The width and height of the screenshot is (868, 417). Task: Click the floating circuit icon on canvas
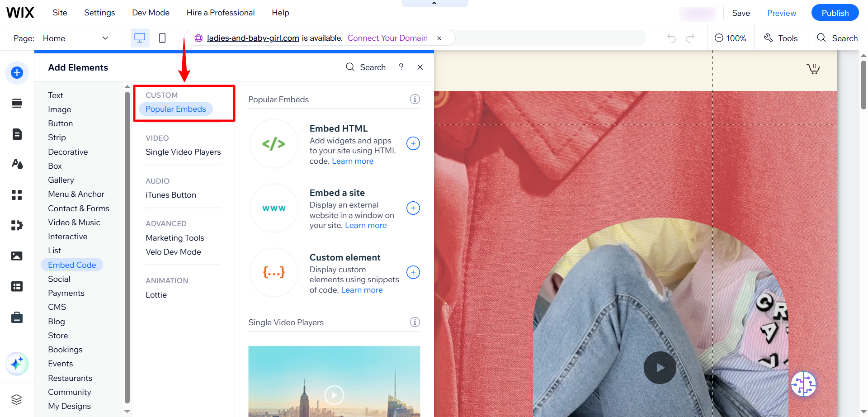pyautogui.click(x=803, y=384)
